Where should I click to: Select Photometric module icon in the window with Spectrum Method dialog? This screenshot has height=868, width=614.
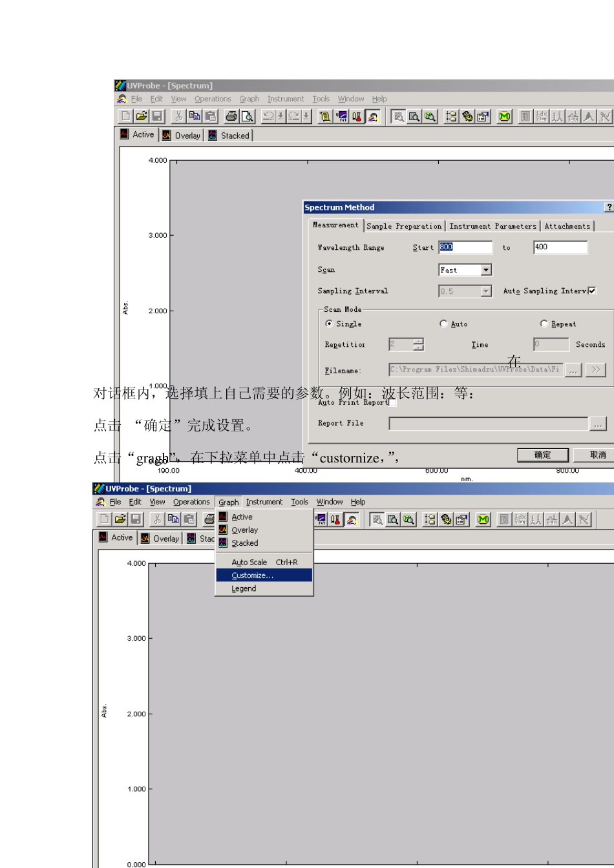[357, 116]
